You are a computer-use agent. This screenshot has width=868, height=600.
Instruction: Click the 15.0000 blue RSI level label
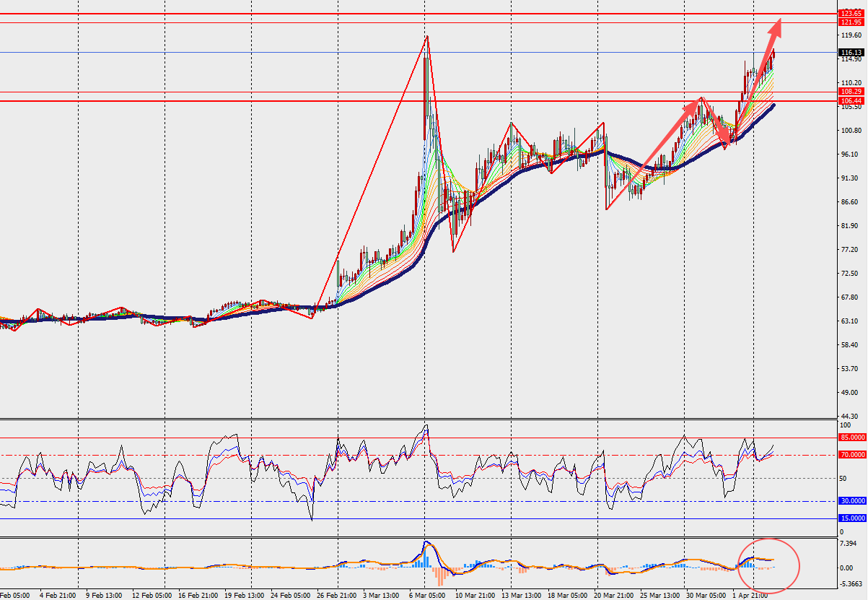pos(852,518)
